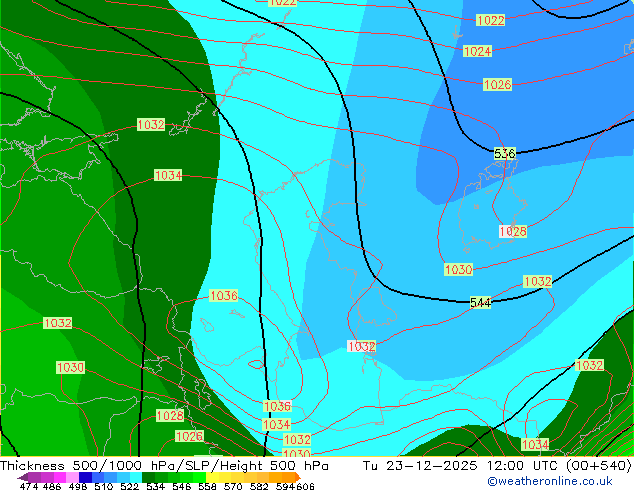Viewport: 634px width, 490px height.
Task: Click the legend value 522
Action: click(x=129, y=486)
